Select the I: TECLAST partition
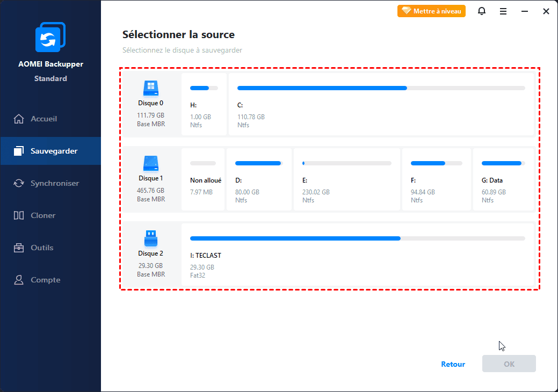The width and height of the screenshot is (558, 392). (358, 255)
